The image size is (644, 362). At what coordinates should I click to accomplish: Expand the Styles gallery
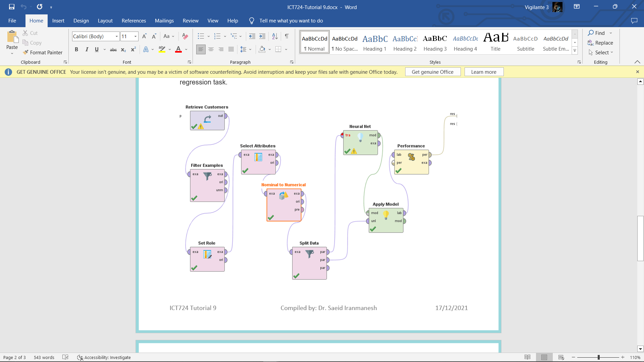[x=575, y=51]
